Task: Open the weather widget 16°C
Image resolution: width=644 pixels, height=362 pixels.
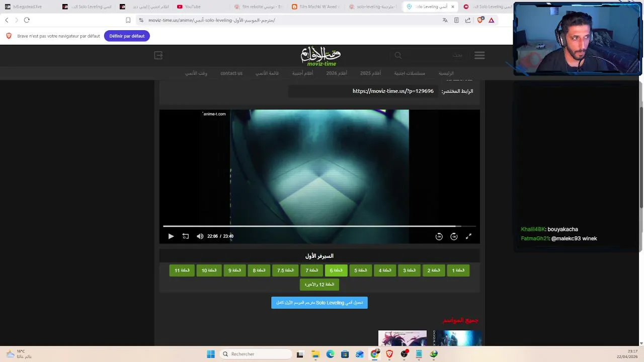Action: point(18,354)
